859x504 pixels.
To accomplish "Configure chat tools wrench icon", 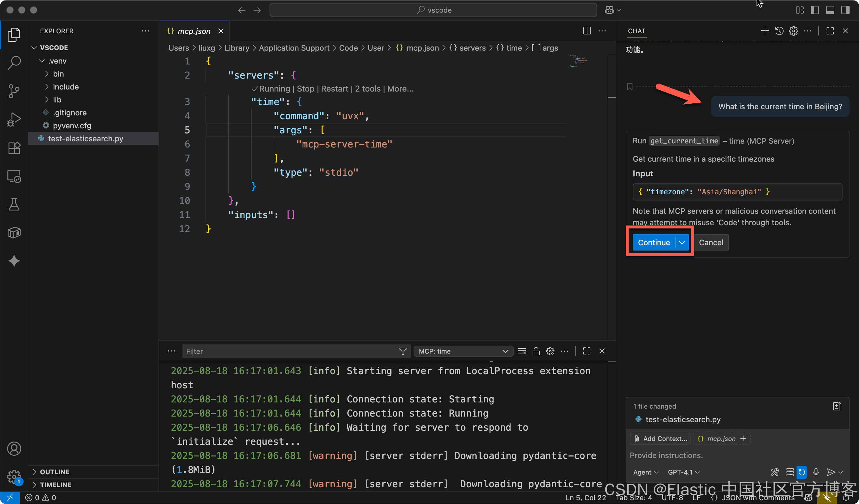I will click(x=774, y=472).
